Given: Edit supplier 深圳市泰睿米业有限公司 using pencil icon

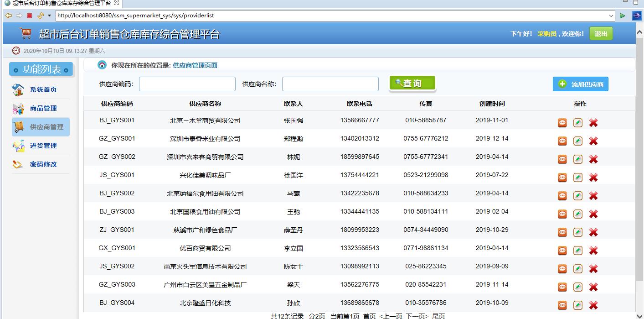Looking at the screenshot, I should click(577, 141).
